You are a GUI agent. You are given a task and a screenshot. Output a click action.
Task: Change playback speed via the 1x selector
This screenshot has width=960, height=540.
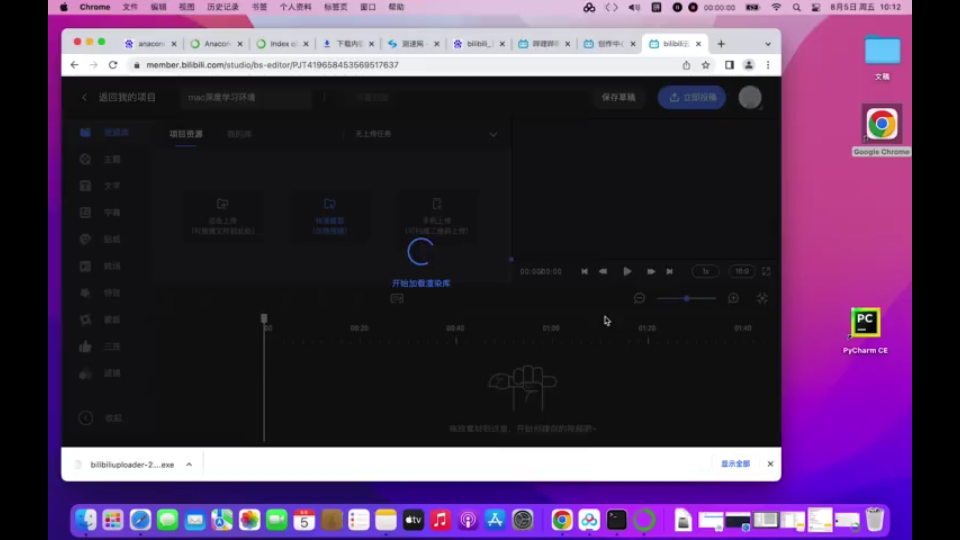(705, 271)
